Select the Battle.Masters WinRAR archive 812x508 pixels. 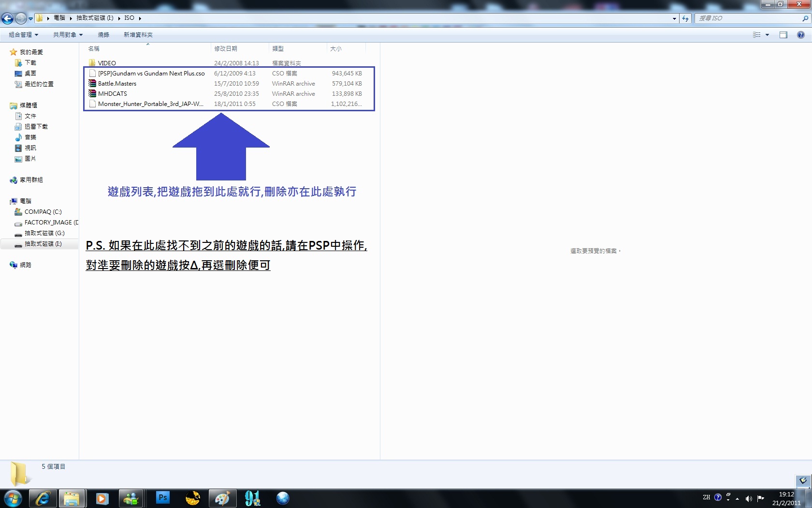[117, 84]
